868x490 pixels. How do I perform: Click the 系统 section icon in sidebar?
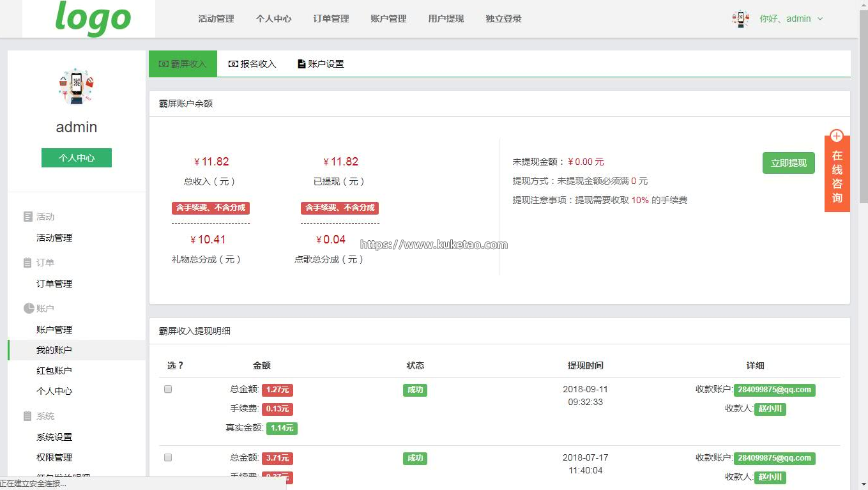point(27,417)
